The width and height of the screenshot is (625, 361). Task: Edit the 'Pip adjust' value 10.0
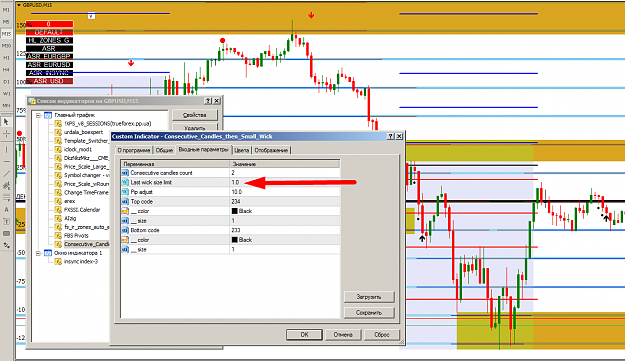[x=285, y=192]
